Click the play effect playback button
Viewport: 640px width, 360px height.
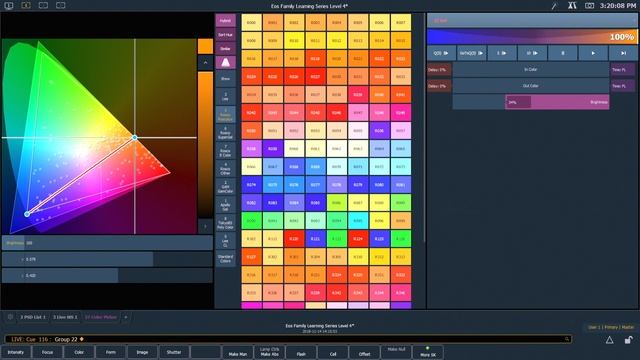click(593, 53)
